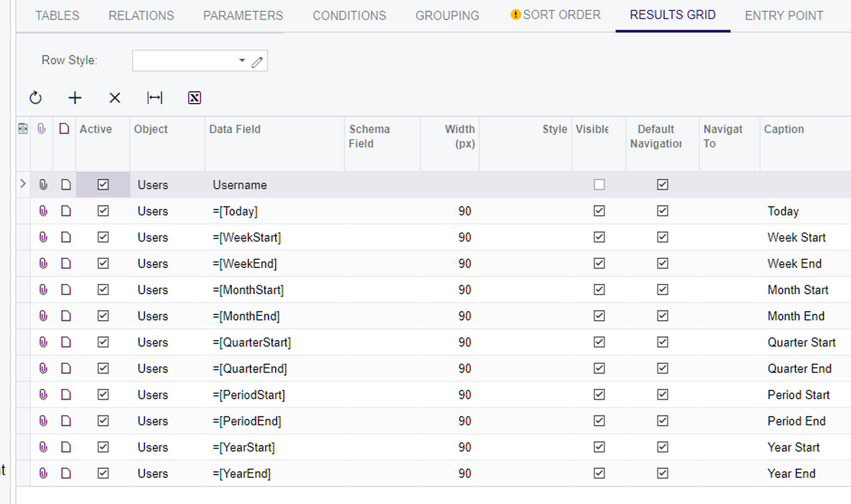Open the Row Style dropdown arrow
The image size is (851, 504).
coord(242,61)
